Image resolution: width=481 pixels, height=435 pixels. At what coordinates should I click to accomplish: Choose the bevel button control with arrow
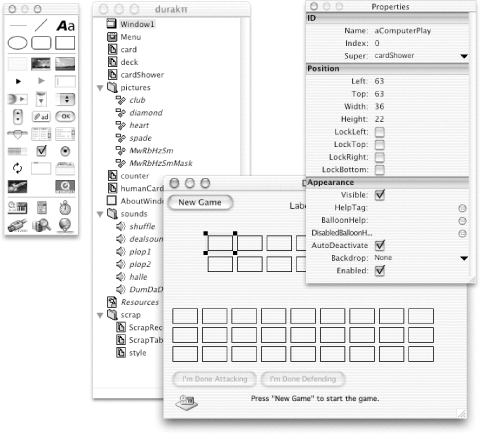(18, 99)
